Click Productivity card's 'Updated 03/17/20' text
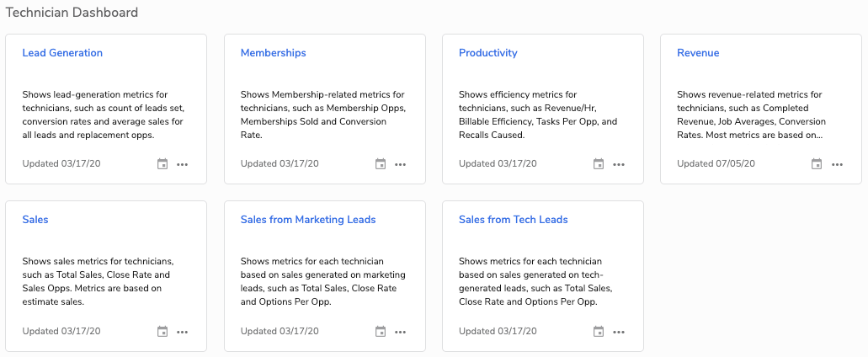 click(498, 164)
